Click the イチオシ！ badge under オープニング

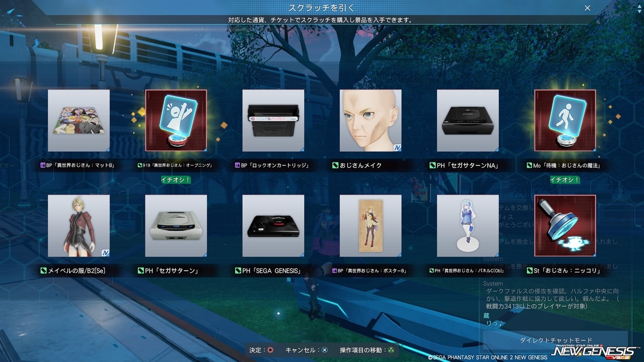176,180
